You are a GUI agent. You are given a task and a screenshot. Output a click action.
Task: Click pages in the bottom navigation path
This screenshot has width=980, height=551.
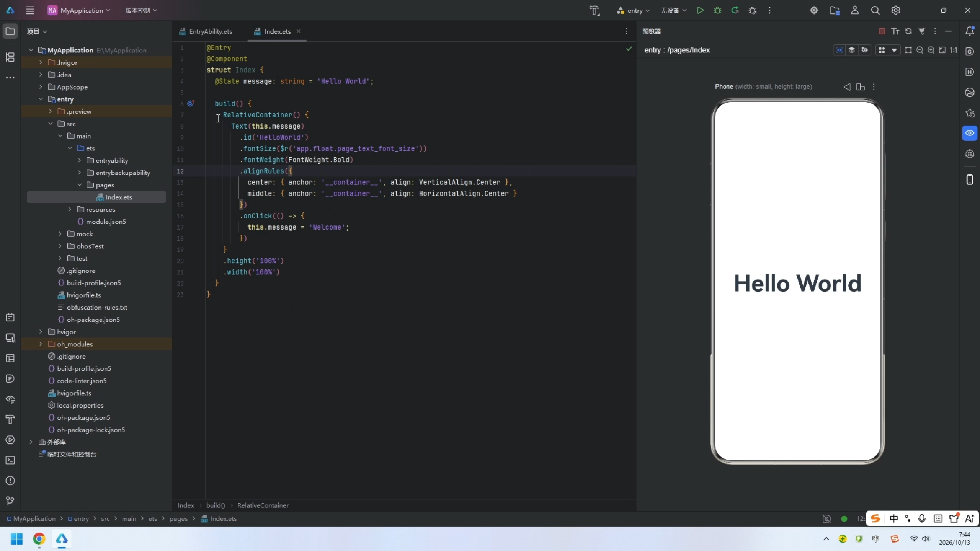[x=178, y=518]
